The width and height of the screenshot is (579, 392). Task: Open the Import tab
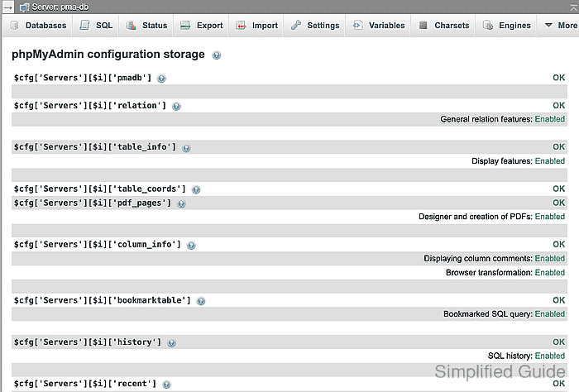(256, 26)
